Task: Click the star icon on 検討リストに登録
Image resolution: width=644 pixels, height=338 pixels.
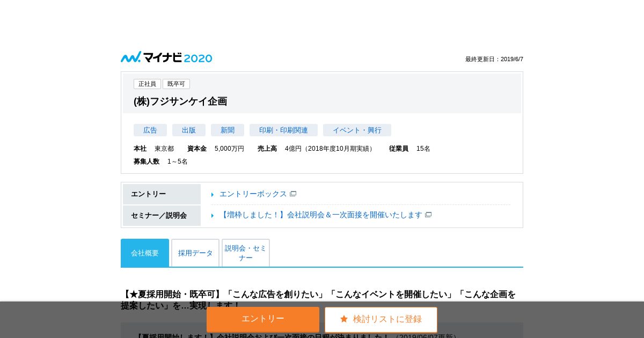Action: click(x=344, y=319)
